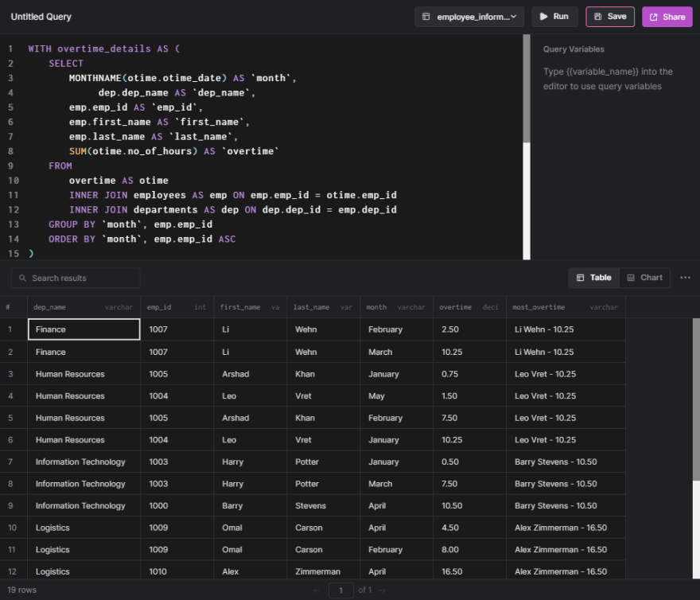Screen dimensions: 700x600
Task: Focus the Search results input field
Action: [76, 278]
